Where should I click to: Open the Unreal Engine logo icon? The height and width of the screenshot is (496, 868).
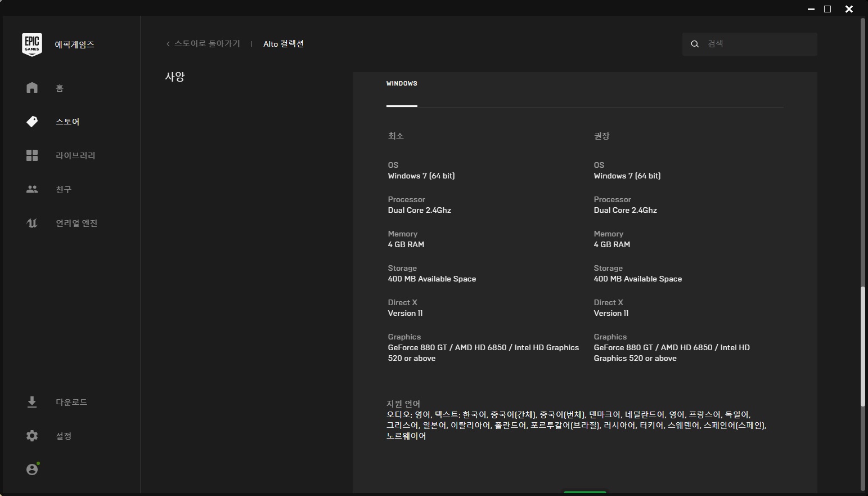click(x=32, y=223)
